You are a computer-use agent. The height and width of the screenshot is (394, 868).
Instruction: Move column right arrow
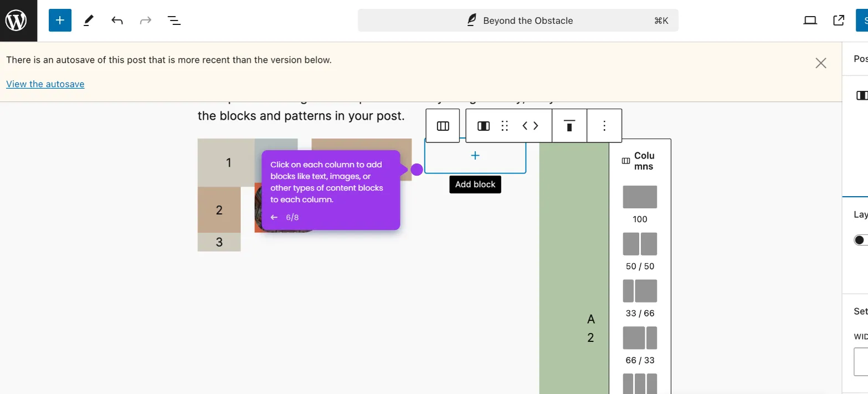tap(536, 126)
